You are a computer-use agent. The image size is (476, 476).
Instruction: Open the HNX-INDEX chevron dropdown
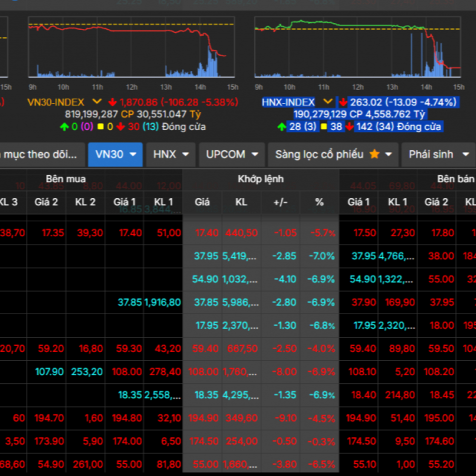328,101
